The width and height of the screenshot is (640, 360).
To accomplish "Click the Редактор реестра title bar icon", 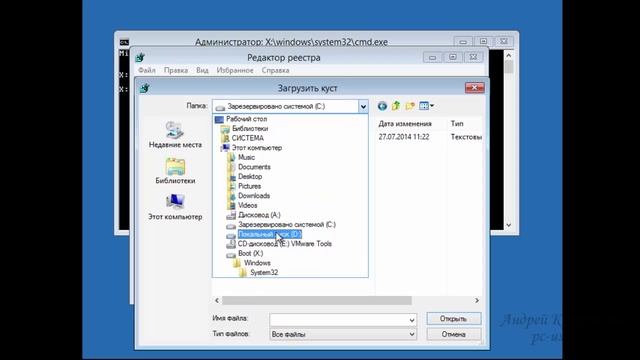I will [140, 58].
